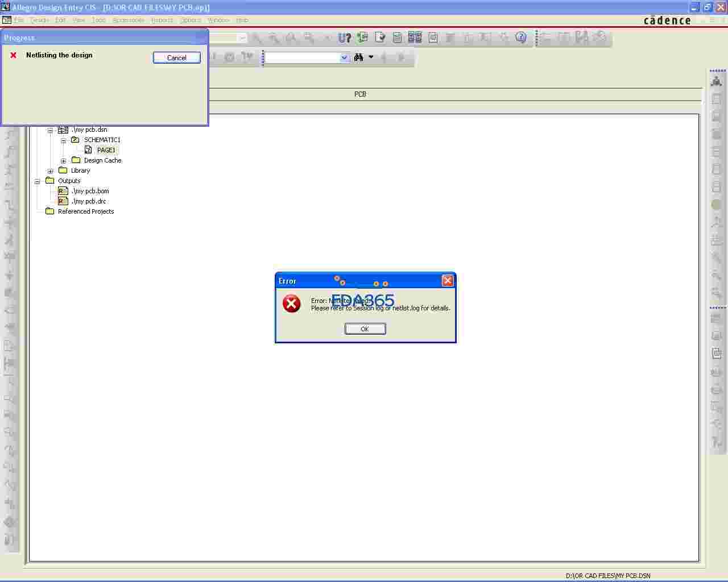Open the search combo box dropdown arrow

click(x=344, y=57)
